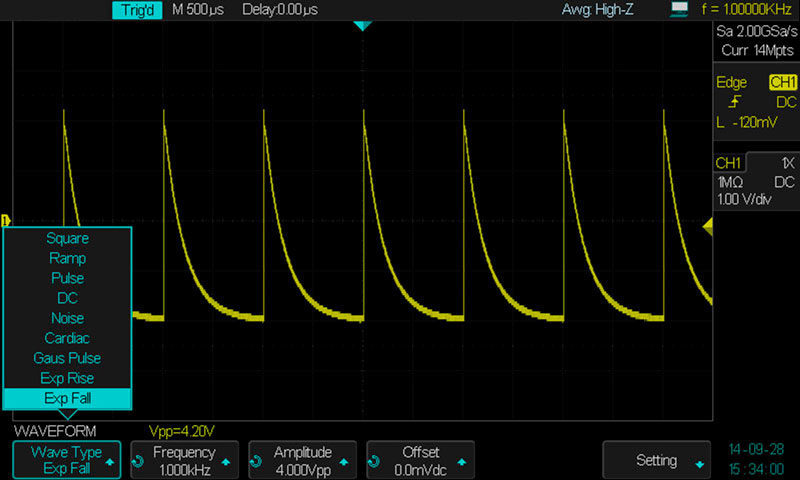Click the DC trigger coupling label under CH1 badge
Viewport: 800px width, 480px height.
point(786,103)
